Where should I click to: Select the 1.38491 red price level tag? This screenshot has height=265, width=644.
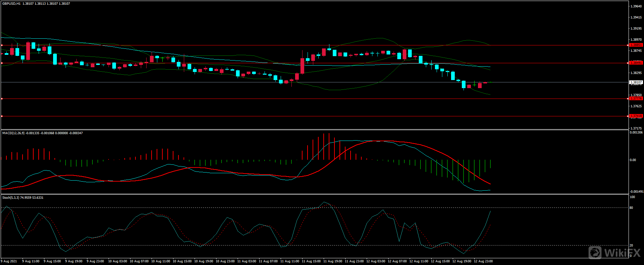(x=636, y=63)
